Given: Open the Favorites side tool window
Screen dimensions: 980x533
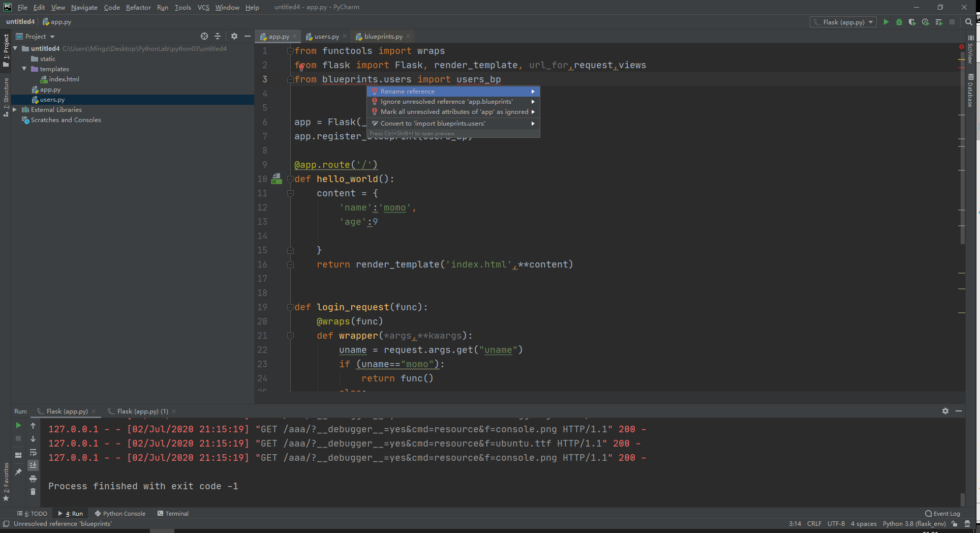Looking at the screenshot, I should [6, 481].
